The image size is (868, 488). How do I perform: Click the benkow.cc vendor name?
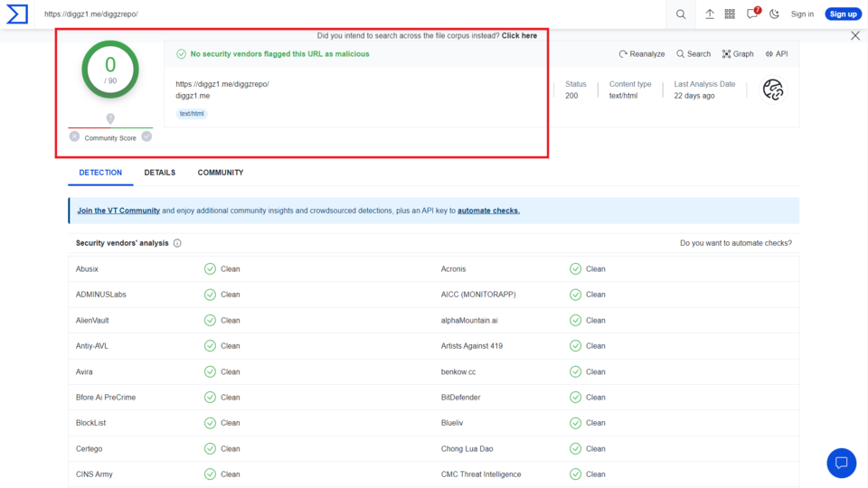458,371
